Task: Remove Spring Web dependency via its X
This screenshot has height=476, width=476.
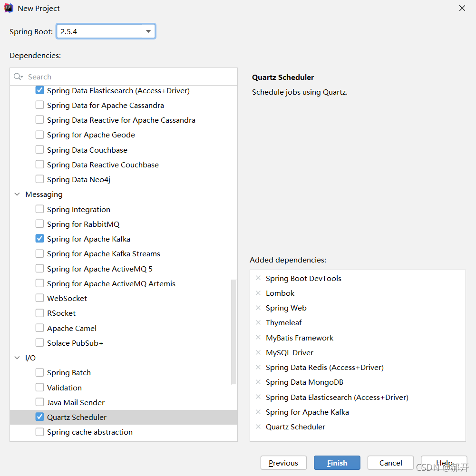Action: pos(258,308)
